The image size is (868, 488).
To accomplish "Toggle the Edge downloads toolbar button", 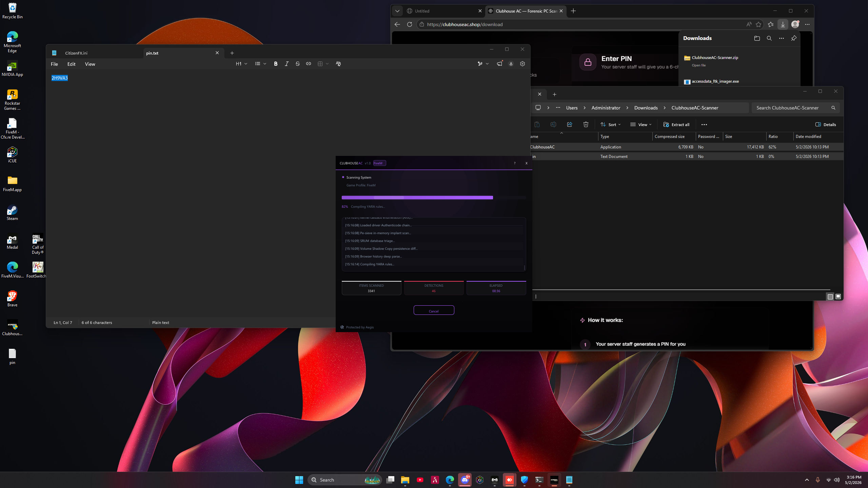I will click(783, 24).
